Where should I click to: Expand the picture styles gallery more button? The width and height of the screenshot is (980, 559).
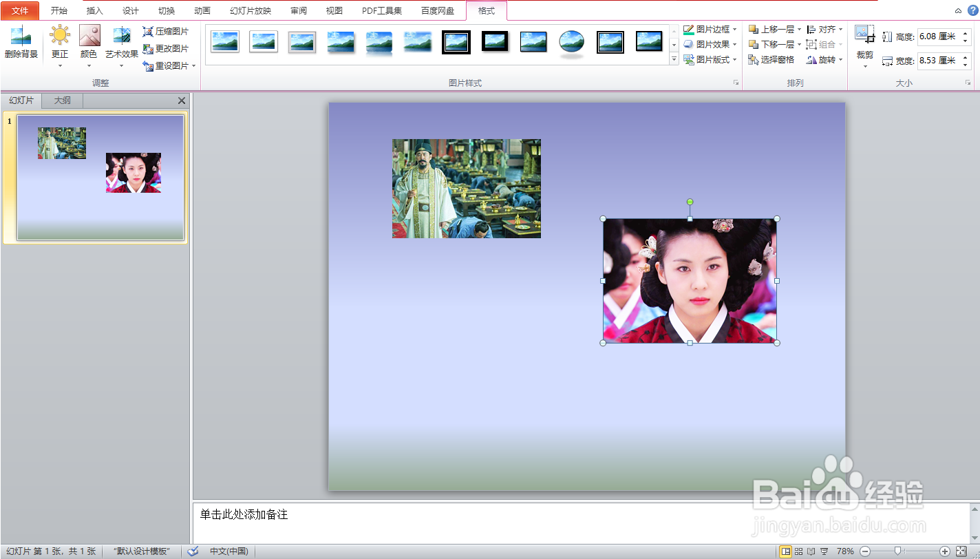674,60
